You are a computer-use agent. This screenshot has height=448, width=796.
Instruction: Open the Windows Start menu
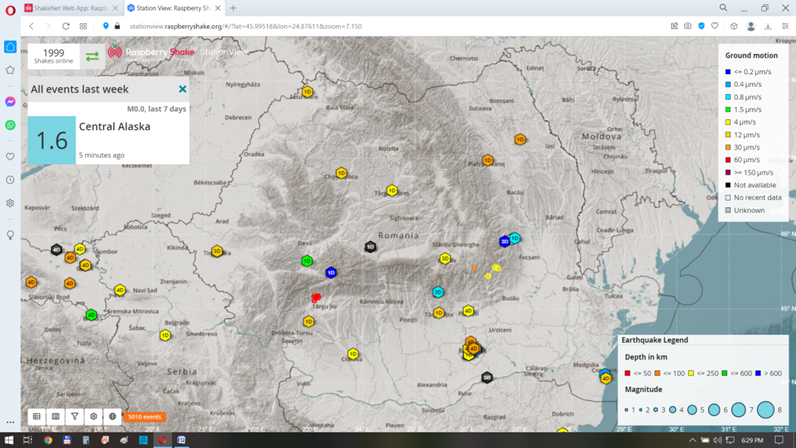[x=9, y=440]
